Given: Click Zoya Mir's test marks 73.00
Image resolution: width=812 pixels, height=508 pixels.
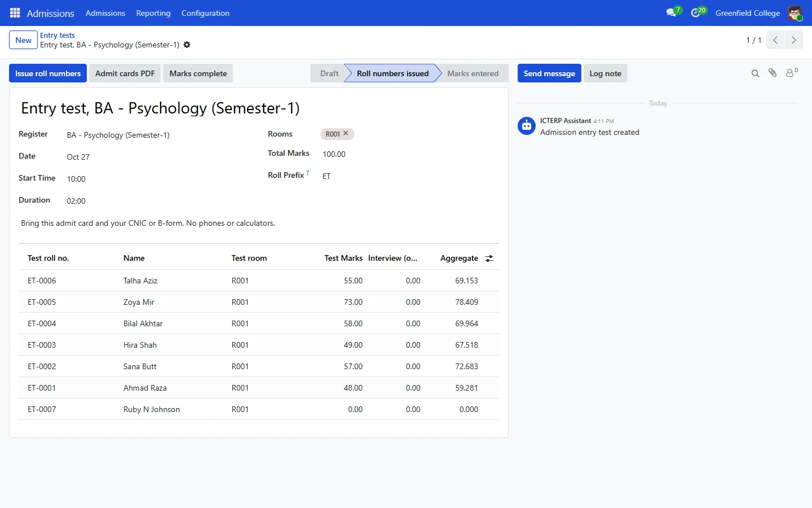Looking at the screenshot, I should tap(353, 302).
